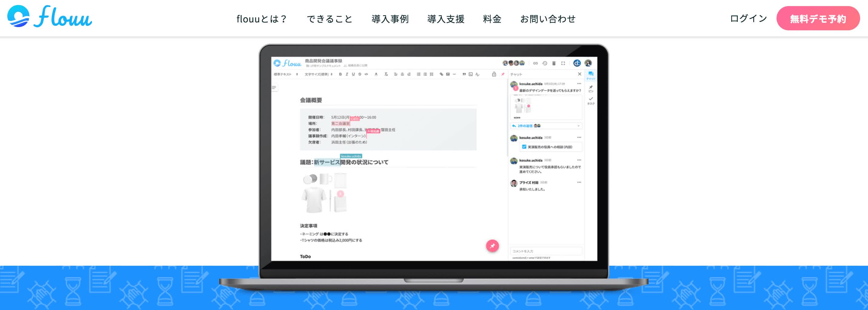868x310 pixels.
Task: Click the underline toolbar icon
Action: pos(353,74)
